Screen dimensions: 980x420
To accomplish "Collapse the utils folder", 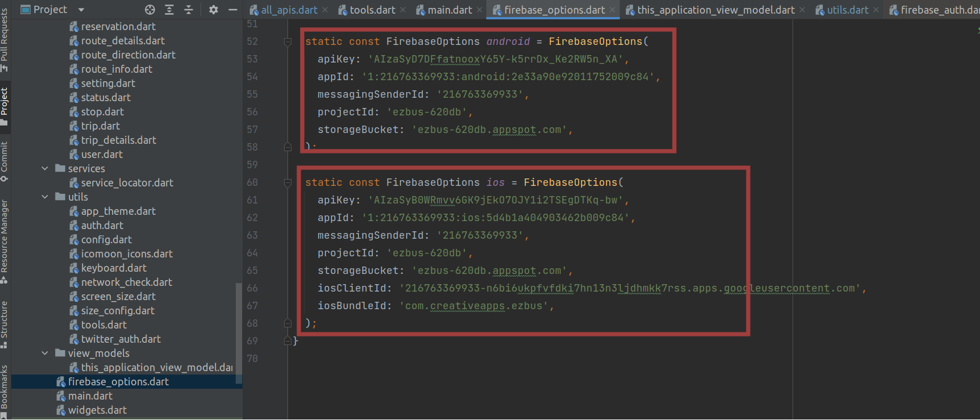I will point(45,197).
